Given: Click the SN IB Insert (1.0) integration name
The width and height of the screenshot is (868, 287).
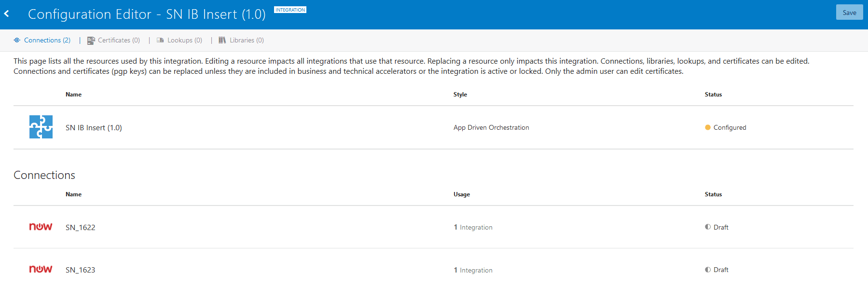Looking at the screenshot, I should [94, 127].
